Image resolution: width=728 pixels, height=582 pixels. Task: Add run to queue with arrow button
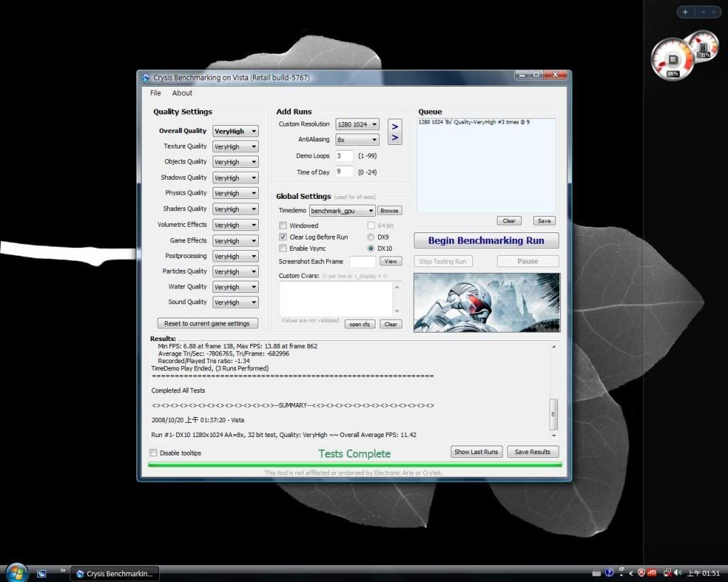point(395,131)
